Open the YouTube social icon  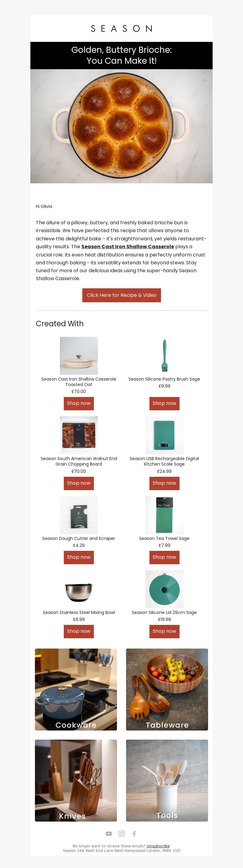(x=108, y=834)
